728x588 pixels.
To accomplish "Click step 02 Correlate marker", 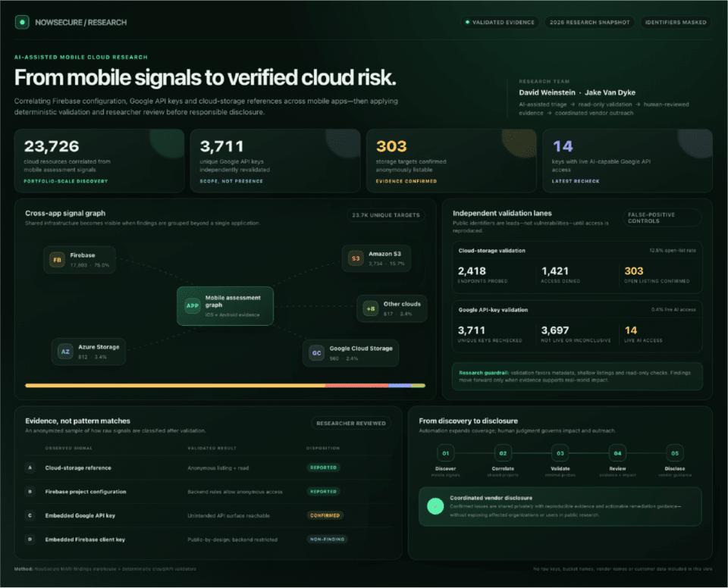I will tap(503, 453).
